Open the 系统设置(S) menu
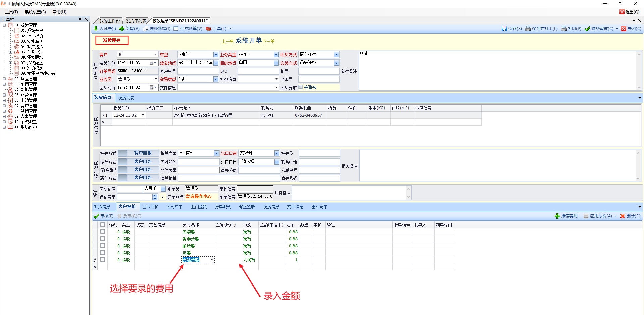 35,12
